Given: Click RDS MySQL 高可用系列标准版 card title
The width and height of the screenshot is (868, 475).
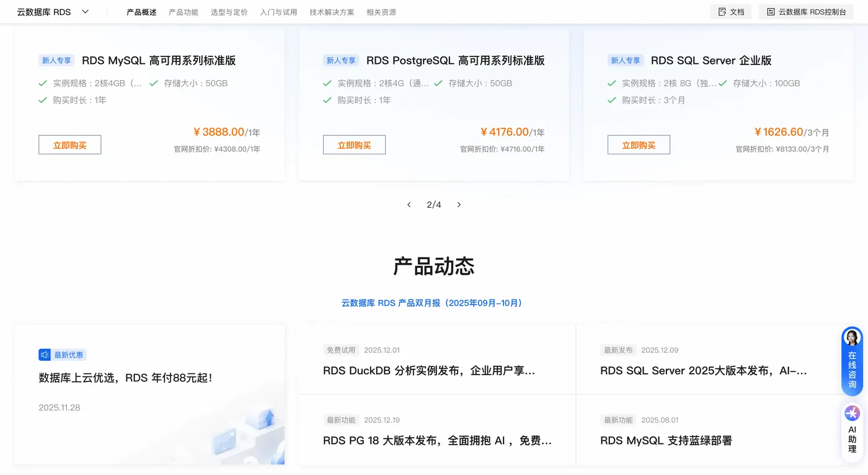Looking at the screenshot, I should point(159,61).
